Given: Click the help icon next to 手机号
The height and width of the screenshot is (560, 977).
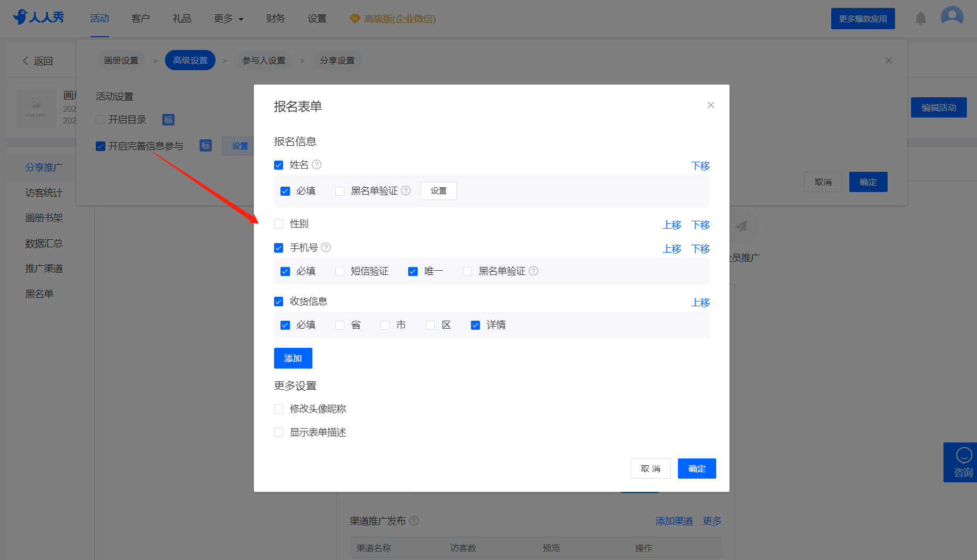Looking at the screenshot, I should coord(326,247).
